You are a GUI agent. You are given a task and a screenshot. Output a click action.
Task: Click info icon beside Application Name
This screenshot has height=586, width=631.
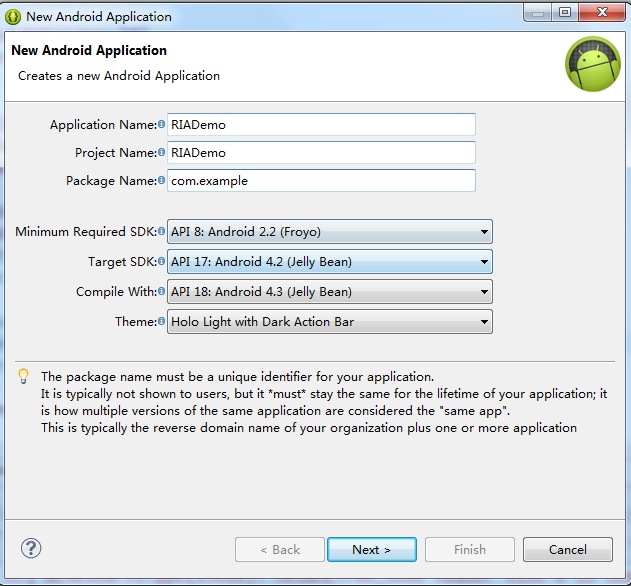[161, 124]
